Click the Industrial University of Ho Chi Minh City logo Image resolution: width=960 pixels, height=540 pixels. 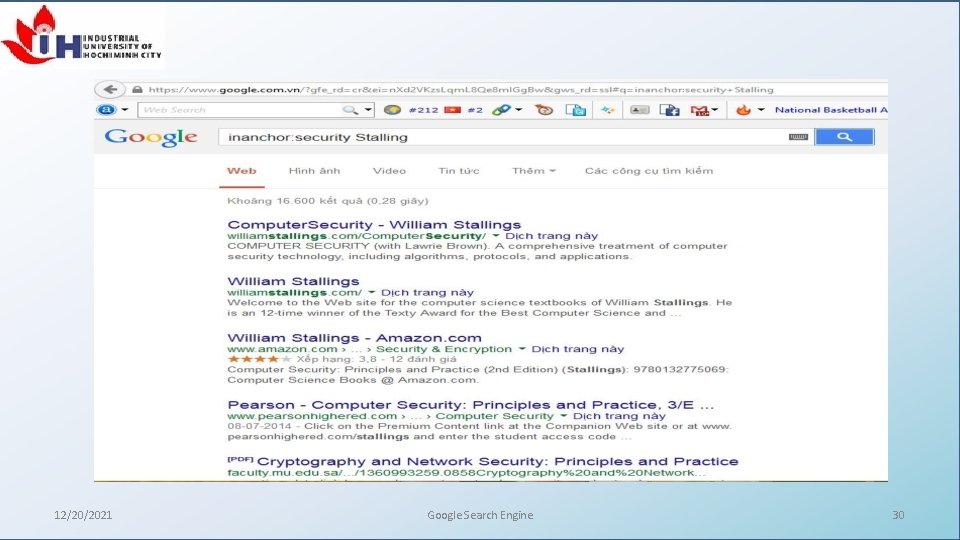[x=82, y=35]
